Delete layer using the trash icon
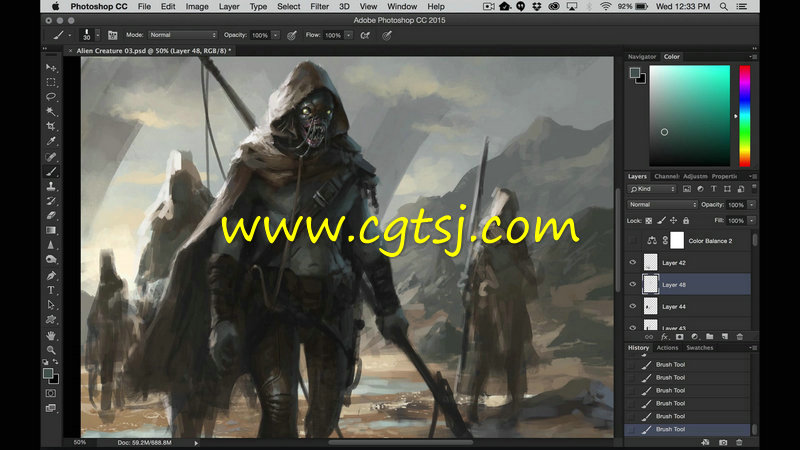 tap(739, 337)
